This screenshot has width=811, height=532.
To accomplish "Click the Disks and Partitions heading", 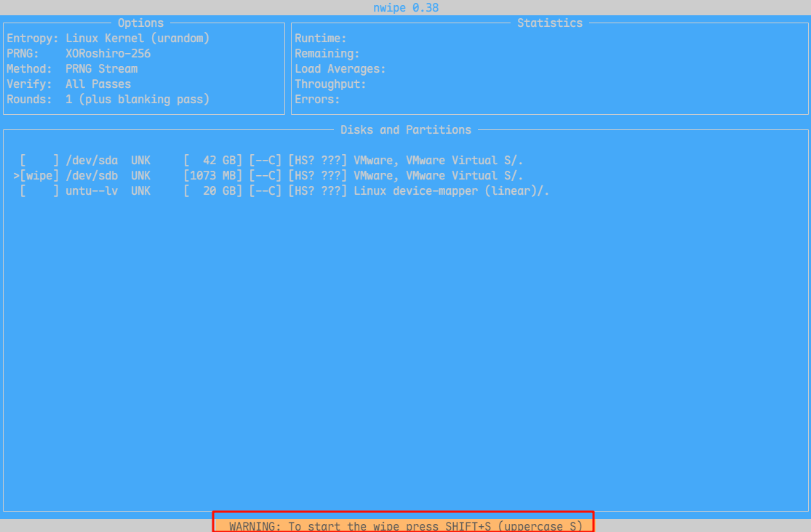I will pyautogui.click(x=406, y=130).
